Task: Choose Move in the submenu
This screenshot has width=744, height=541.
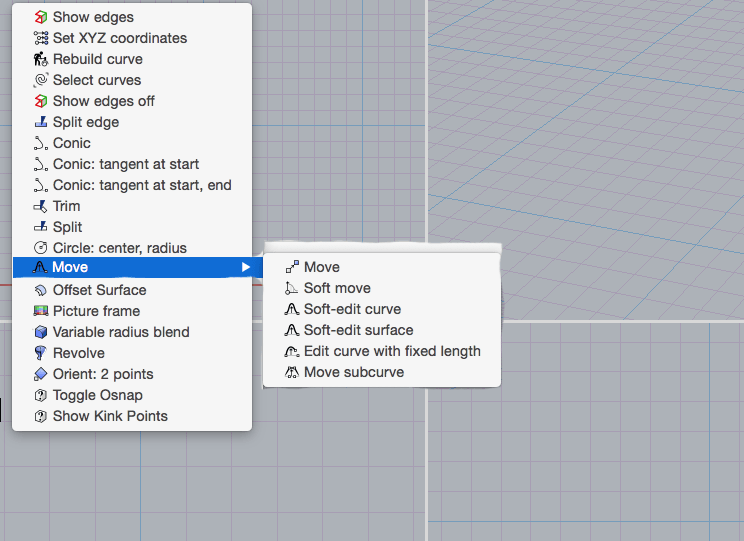Action: [382, 267]
